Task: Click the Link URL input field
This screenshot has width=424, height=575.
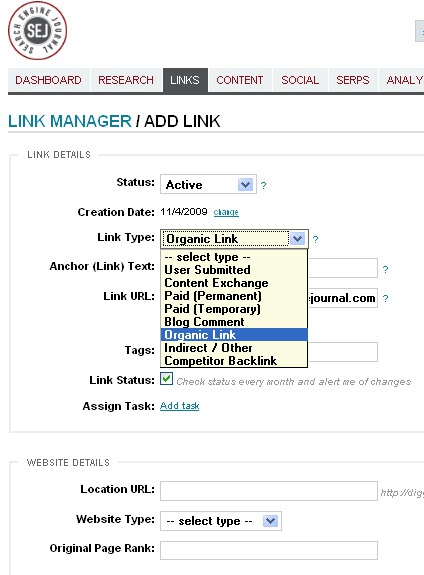Action: [343, 298]
